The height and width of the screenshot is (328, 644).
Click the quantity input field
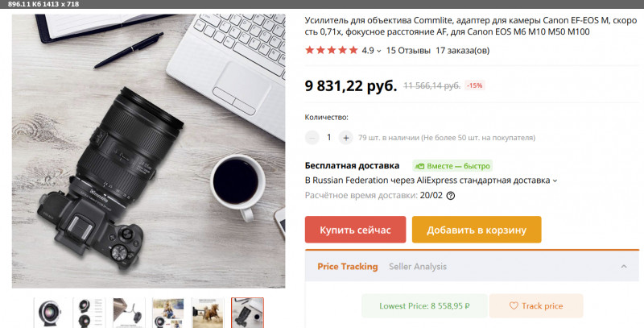(x=329, y=138)
